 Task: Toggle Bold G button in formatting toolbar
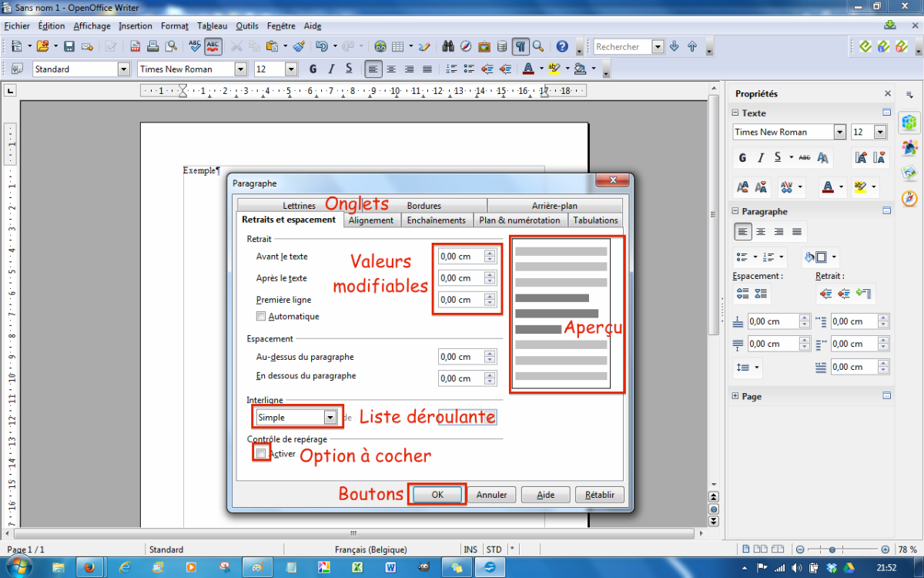[x=313, y=69]
